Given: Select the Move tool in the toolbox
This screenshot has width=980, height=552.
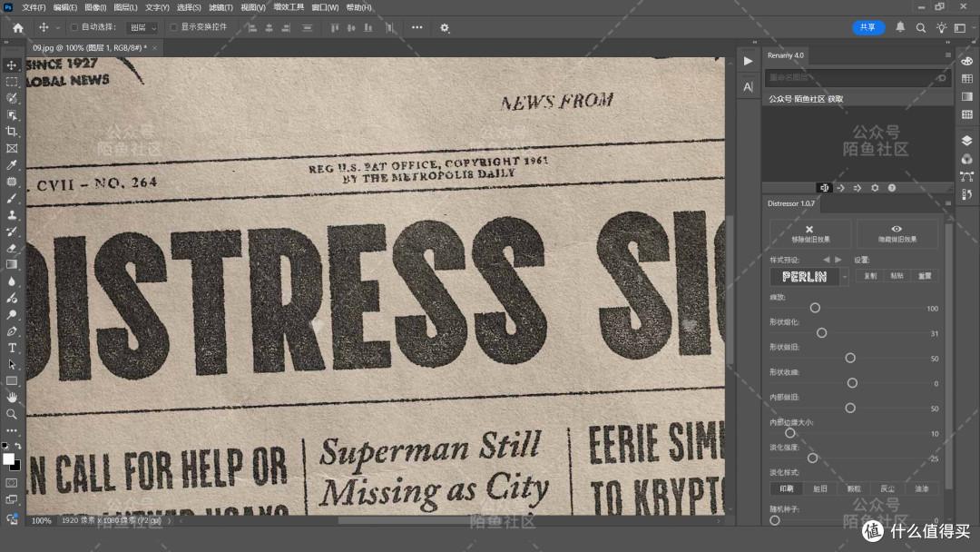Looking at the screenshot, I should (12, 65).
